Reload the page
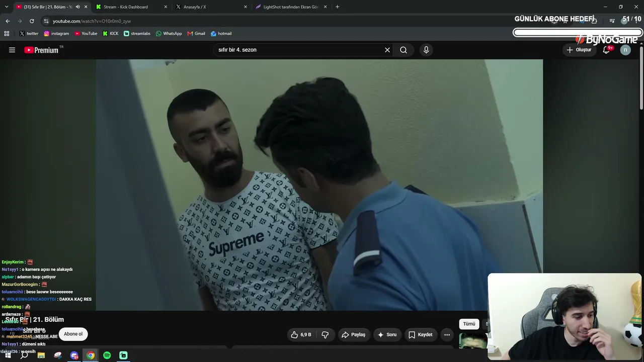Viewport: 644px width, 362px height. (x=32, y=21)
